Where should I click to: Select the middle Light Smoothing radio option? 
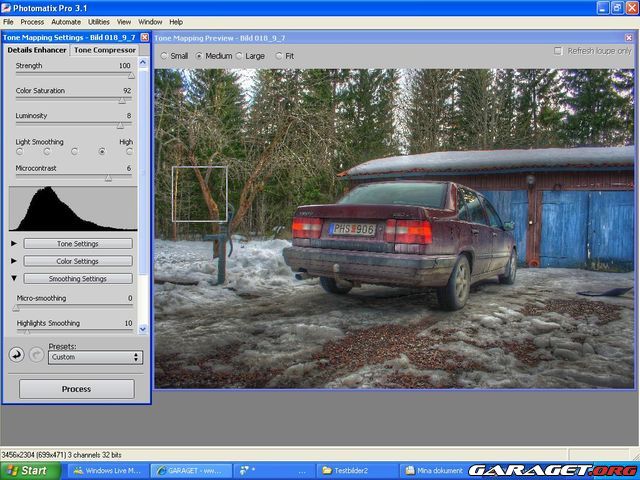74,151
